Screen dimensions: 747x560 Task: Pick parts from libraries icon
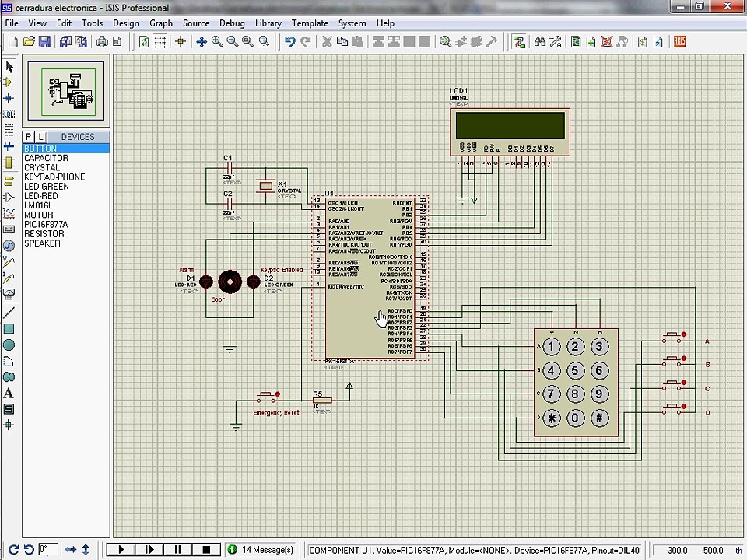(x=445, y=42)
